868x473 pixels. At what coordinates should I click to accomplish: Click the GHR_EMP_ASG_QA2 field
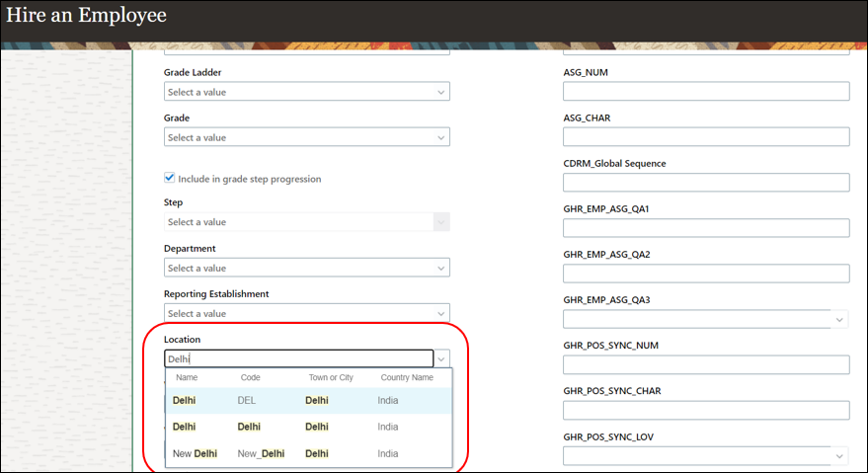tap(706, 274)
